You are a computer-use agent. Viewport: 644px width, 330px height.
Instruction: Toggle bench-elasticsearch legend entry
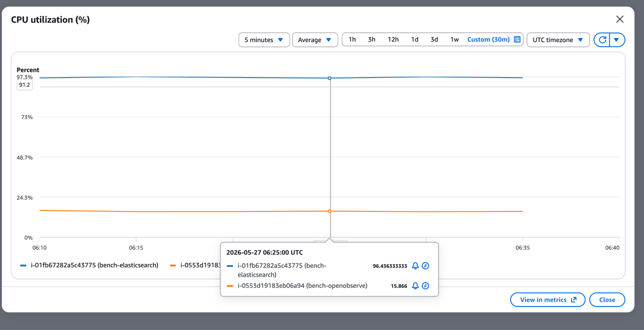click(89, 265)
